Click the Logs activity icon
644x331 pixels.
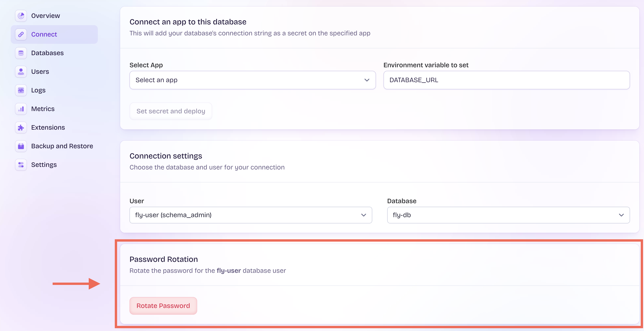(21, 90)
